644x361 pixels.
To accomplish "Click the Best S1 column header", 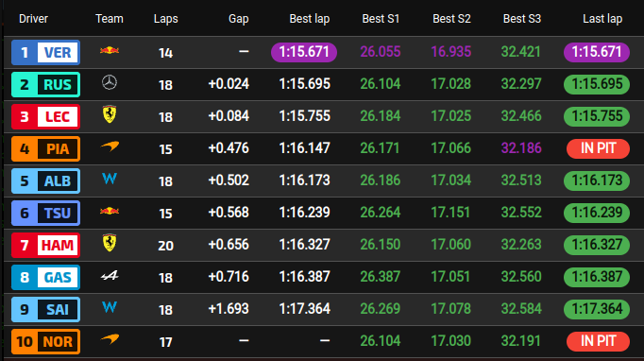I will click(381, 19).
